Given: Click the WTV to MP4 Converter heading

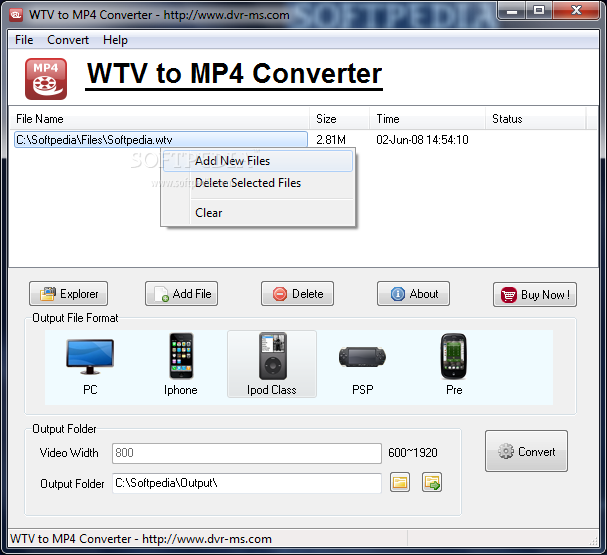Looking at the screenshot, I should pos(234,74).
